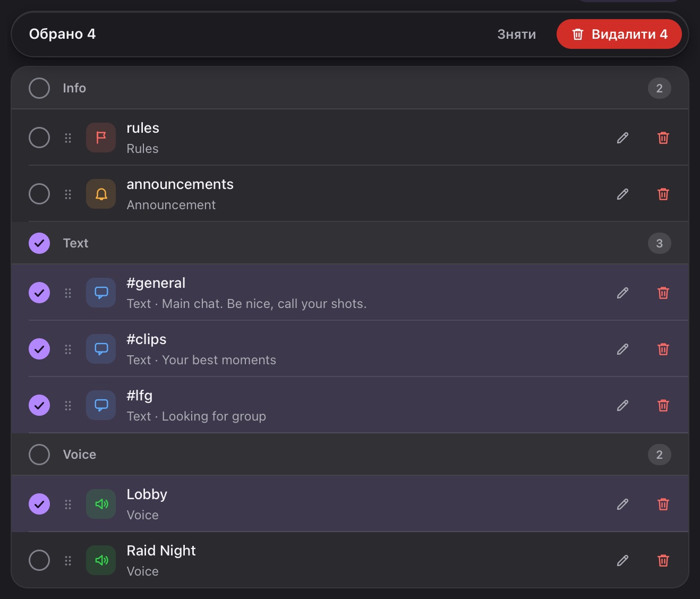Select all channels in Info category
This screenshot has width=700, height=599.
39,88
